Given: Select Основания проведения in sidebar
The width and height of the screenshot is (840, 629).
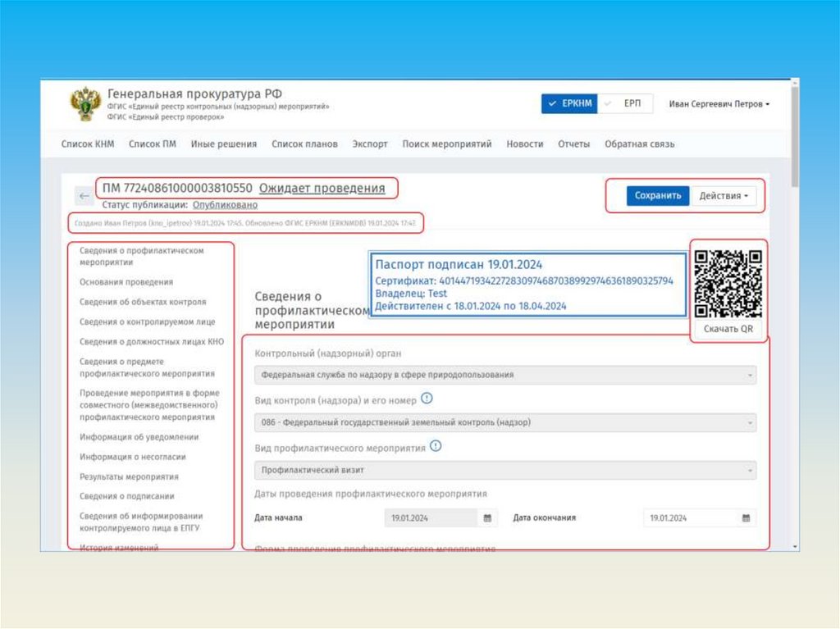Looking at the screenshot, I should [x=126, y=282].
